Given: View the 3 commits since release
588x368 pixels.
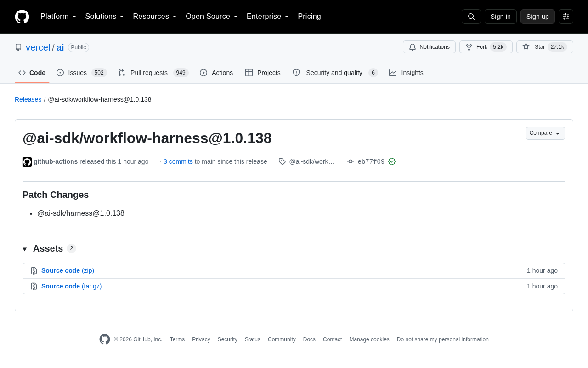Looking at the screenshot, I should (178, 161).
